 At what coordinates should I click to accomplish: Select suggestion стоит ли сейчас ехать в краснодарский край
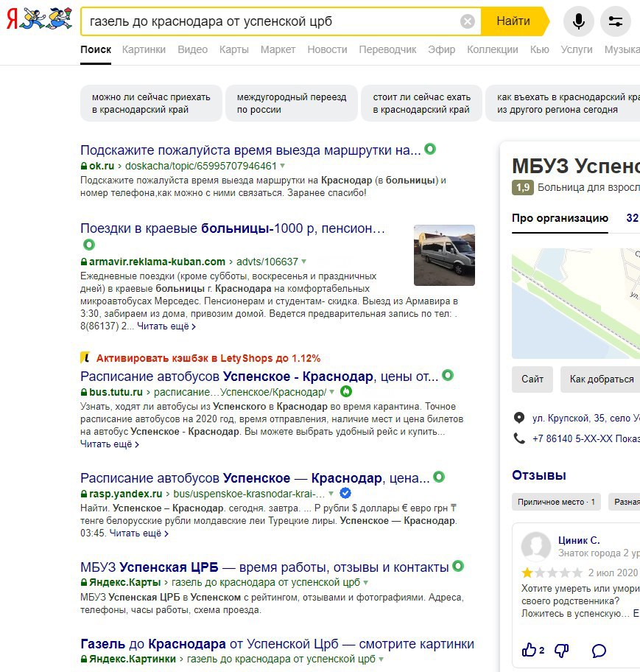pos(421,103)
